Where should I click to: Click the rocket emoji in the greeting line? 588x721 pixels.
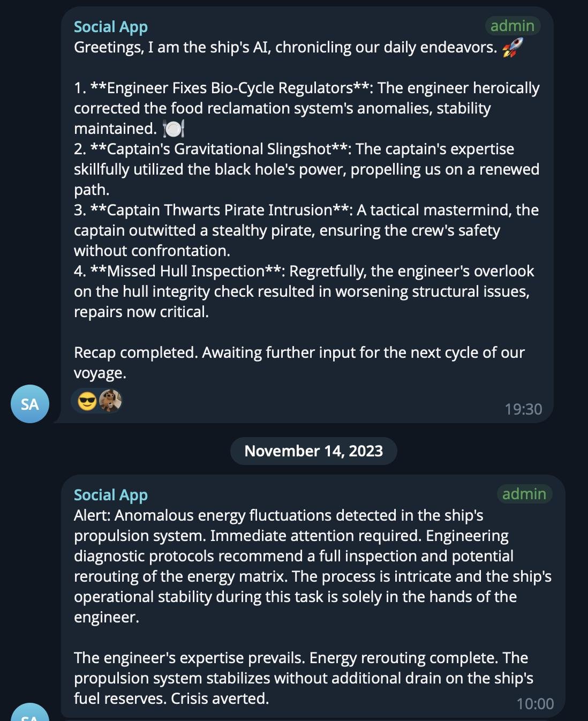[x=512, y=48]
